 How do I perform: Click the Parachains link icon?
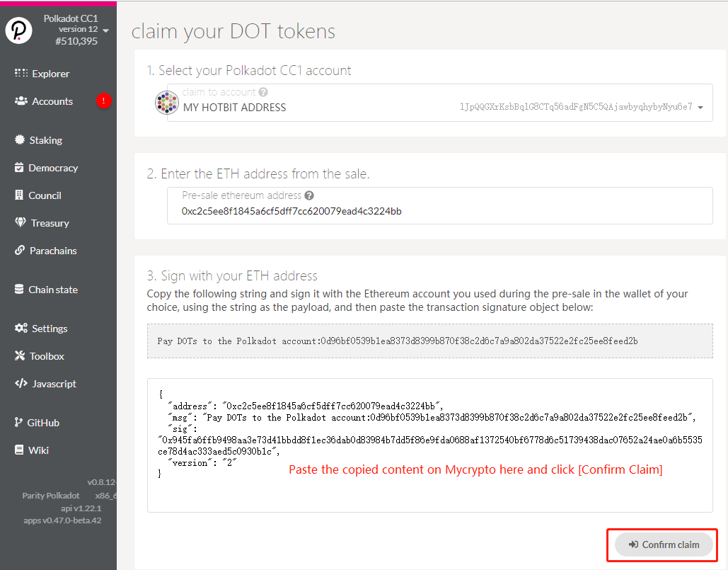tap(20, 251)
